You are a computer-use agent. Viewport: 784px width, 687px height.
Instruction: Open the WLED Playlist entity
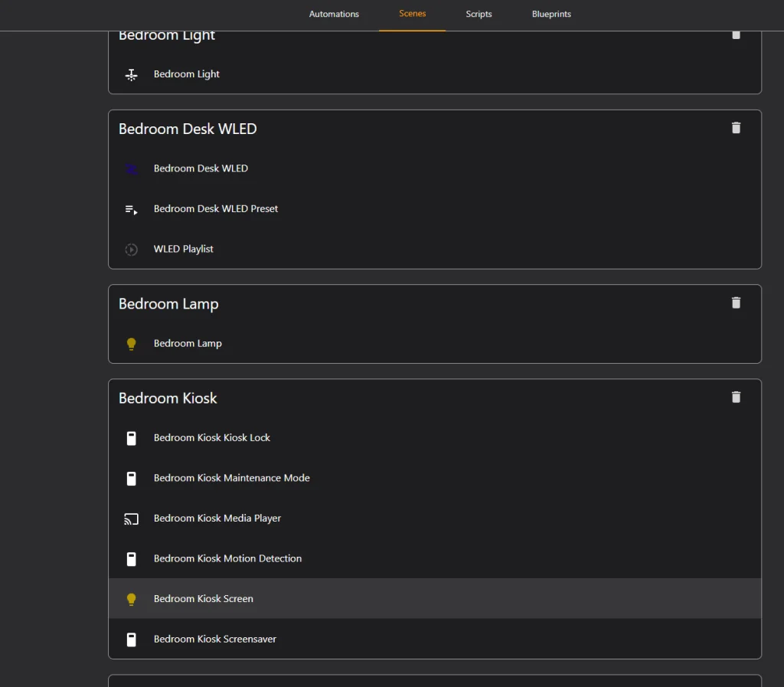[x=435, y=249]
